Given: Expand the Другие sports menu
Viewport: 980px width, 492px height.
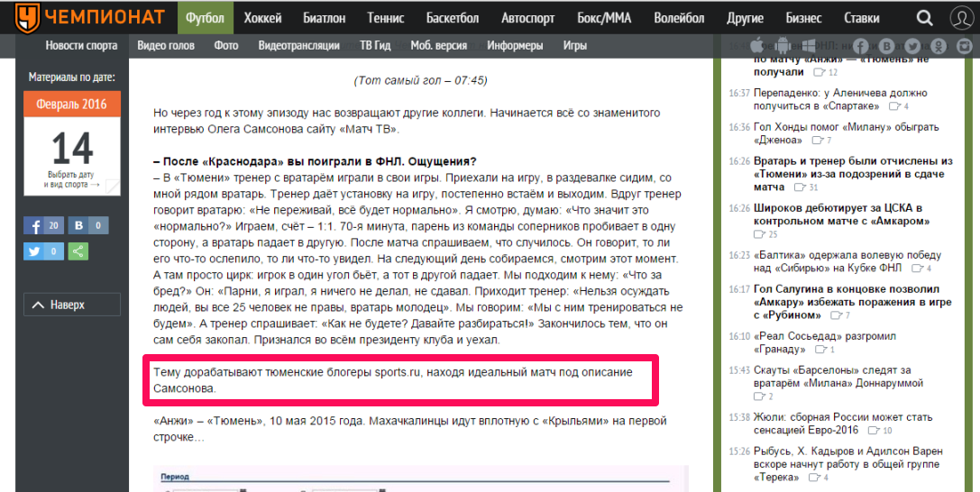Looking at the screenshot, I should tap(744, 18).
